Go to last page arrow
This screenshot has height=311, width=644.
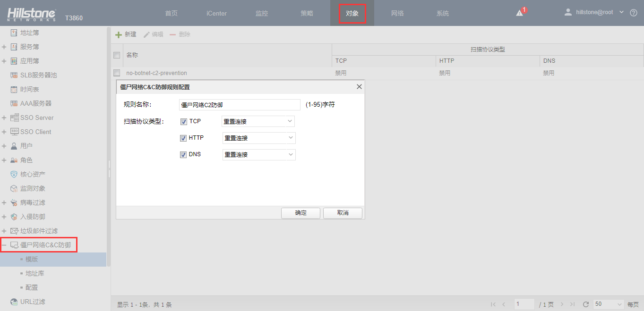[x=573, y=304]
